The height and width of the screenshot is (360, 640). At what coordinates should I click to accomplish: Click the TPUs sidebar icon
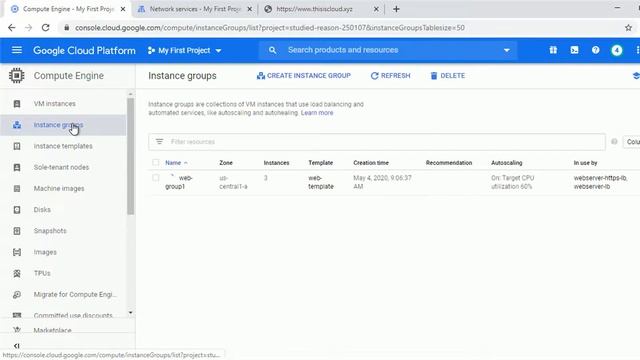(x=17, y=273)
